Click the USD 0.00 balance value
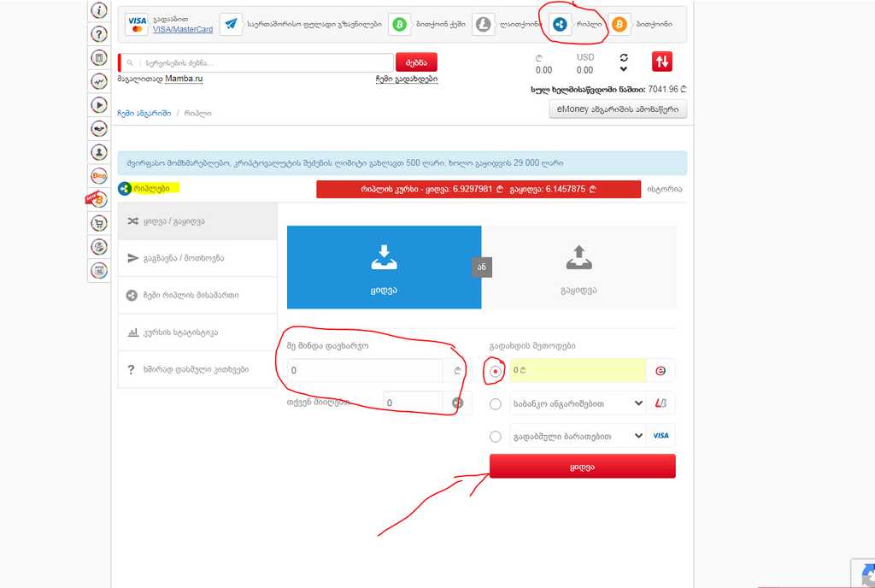The width and height of the screenshot is (875, 588). click(x=584, y=70)
